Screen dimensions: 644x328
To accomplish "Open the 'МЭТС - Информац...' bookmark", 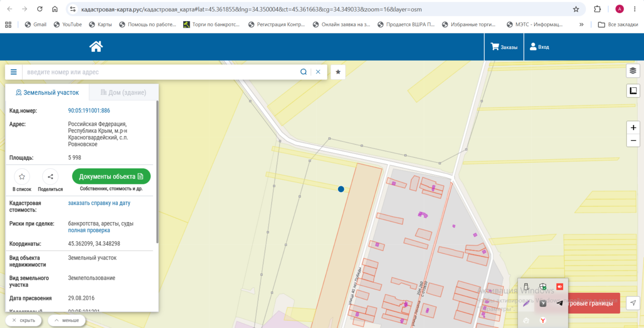I will pos(535,24).
